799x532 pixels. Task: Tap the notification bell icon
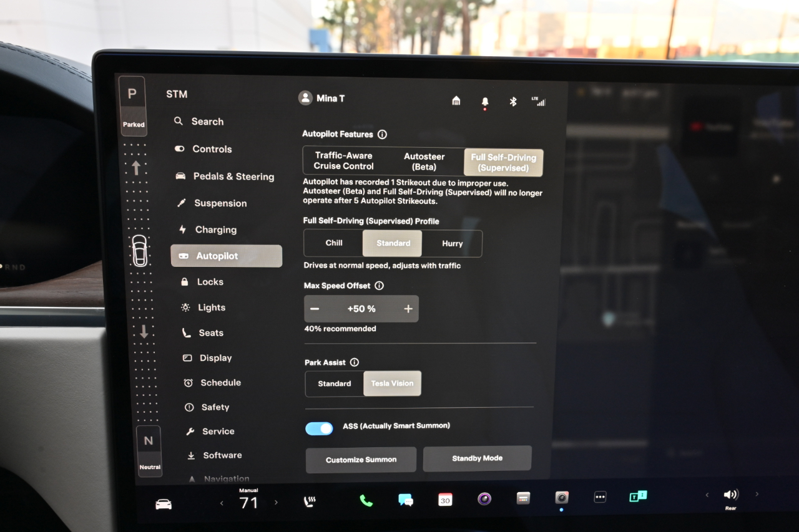coord(485,102)
